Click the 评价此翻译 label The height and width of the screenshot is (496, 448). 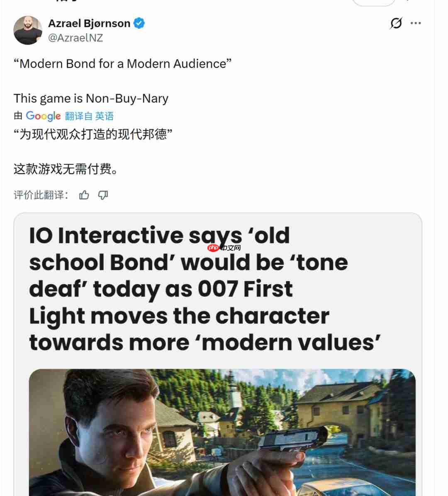click(41, 195)
